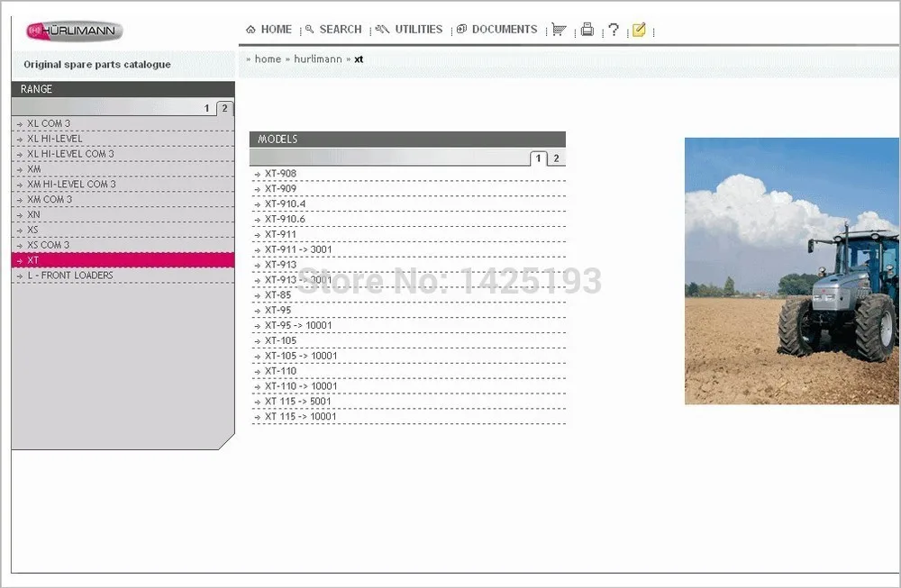
Task: Select XM COM 3 range
Action: 123,199
